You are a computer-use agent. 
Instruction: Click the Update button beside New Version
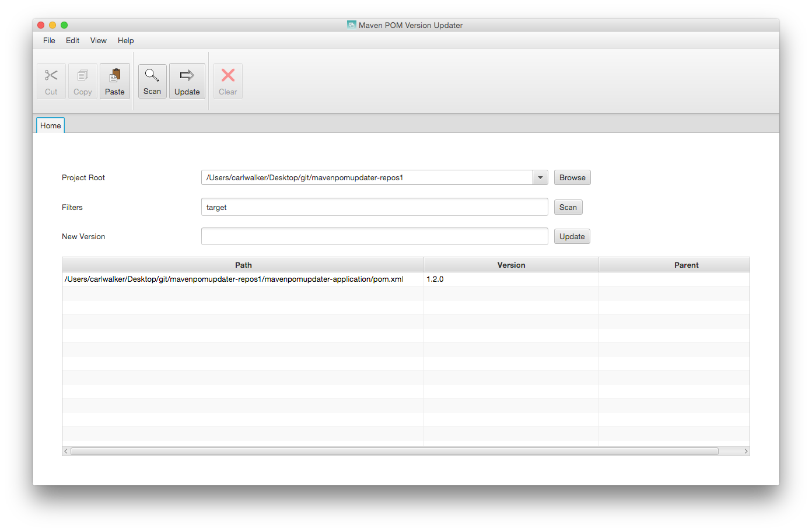click(x=572, y=236)
